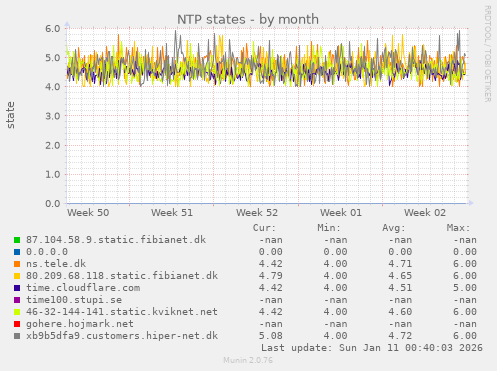The width and height of the screenshot is (497, 371).
Task: Click the 'Cur:' column header
Action: coord(264,228)
